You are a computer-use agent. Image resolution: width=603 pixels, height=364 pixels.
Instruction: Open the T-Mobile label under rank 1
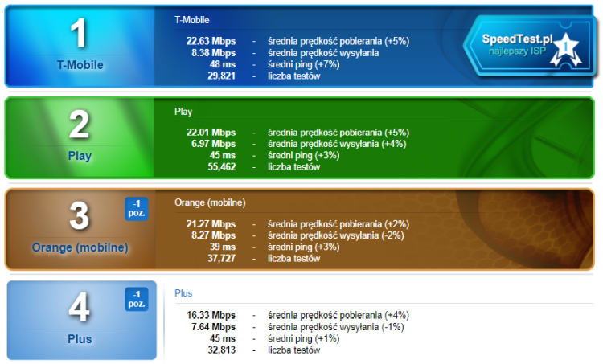pos(79,65)
